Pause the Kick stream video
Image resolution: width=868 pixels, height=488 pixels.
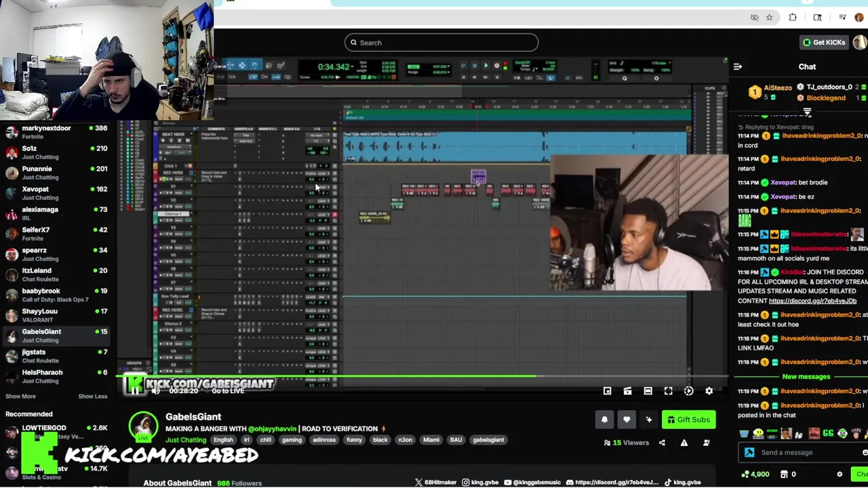[134, 390]
